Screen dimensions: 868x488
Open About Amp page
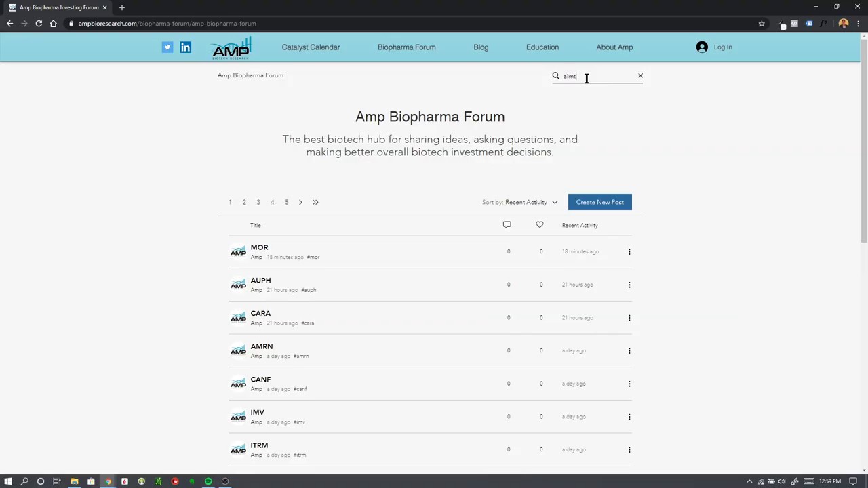tap(614, 47)
